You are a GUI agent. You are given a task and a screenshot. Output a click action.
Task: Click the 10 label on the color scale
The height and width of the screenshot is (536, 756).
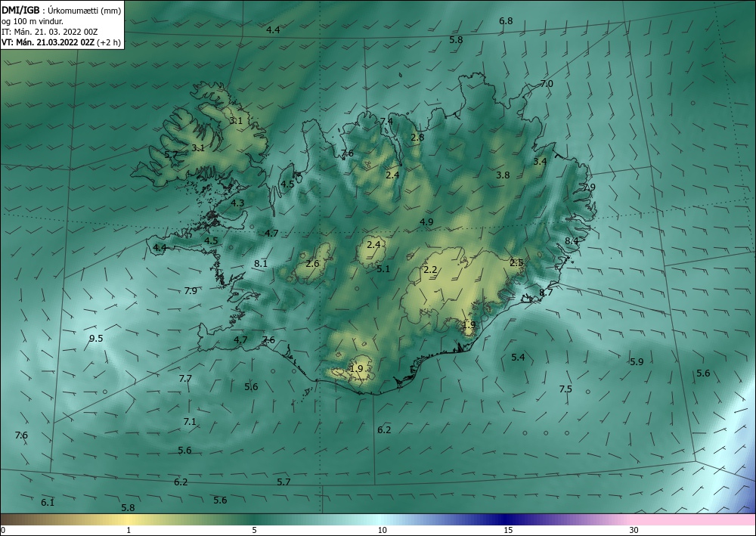coord(382,531)
